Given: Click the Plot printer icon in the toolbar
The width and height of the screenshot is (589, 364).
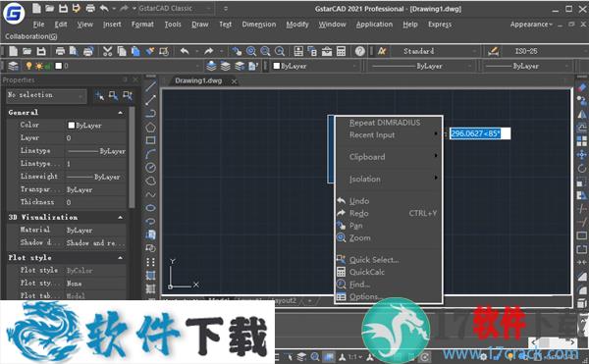Looking at the screenshot, I should point(60,51).
